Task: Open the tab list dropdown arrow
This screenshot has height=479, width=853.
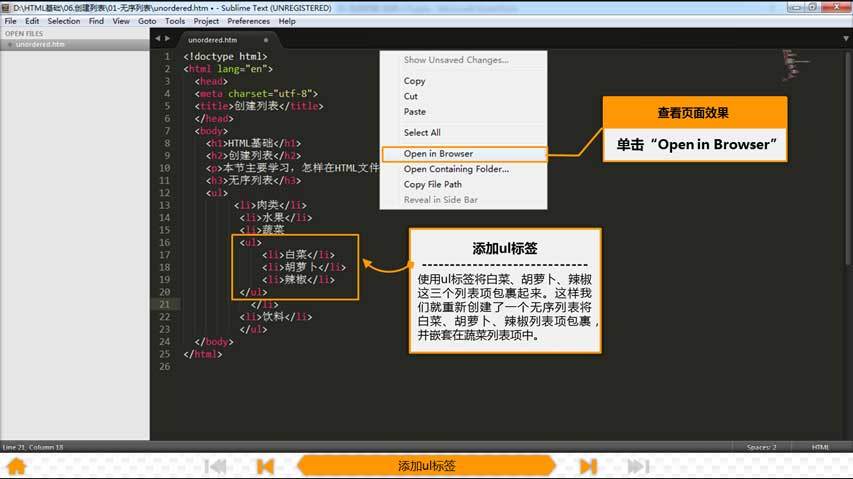Action: [846, 39]
